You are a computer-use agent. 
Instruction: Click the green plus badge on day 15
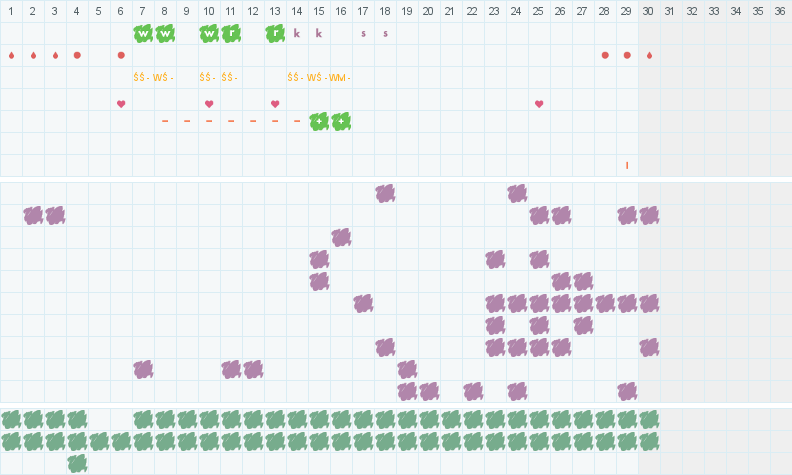point(319,121)
